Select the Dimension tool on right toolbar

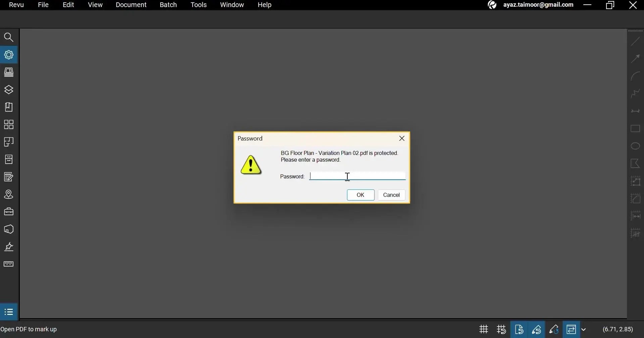635,111
